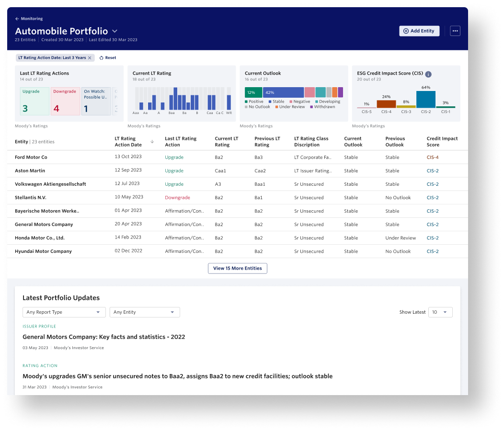This screenshot has height=431, width=504.
Task: Open the General Motors Key facts article
Action: click(103, 337)
